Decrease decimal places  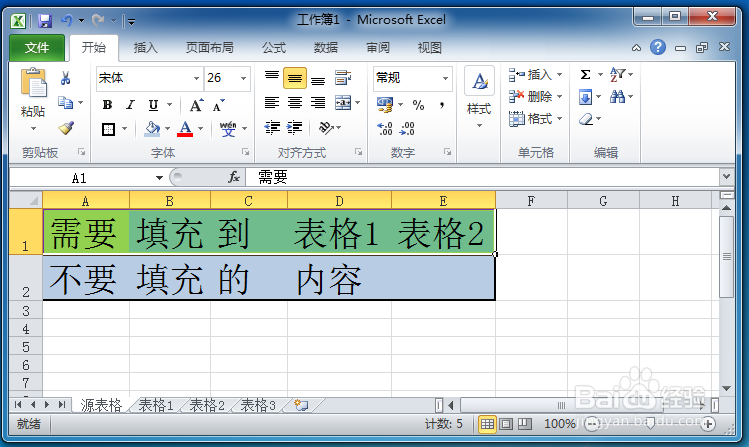pos(407,128)
